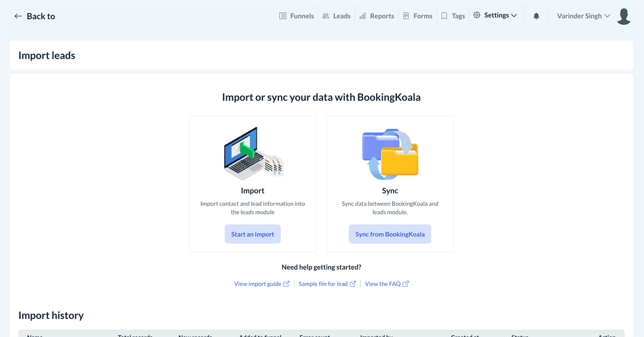Click the 'Need help getting started?' text

[x=321, y=267]
